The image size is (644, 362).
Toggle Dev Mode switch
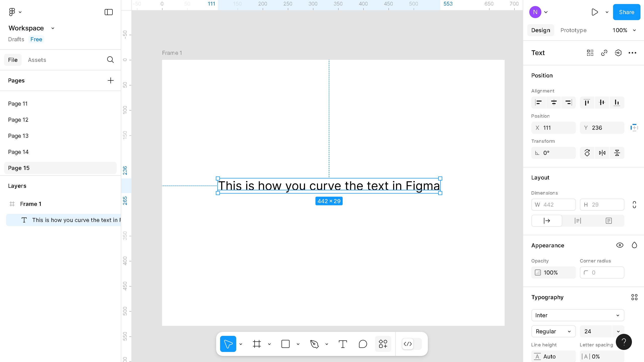tap(412, 344)
